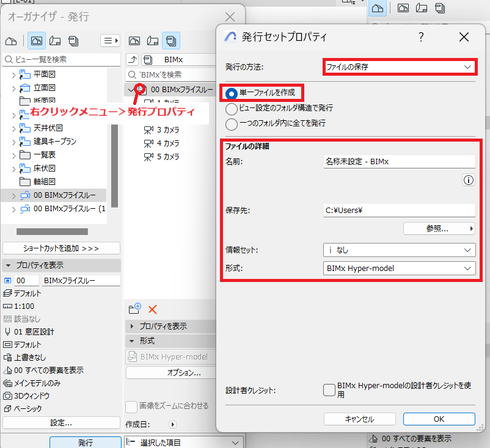Delete the selected publisher item with red X

click(x=153, y=309)
